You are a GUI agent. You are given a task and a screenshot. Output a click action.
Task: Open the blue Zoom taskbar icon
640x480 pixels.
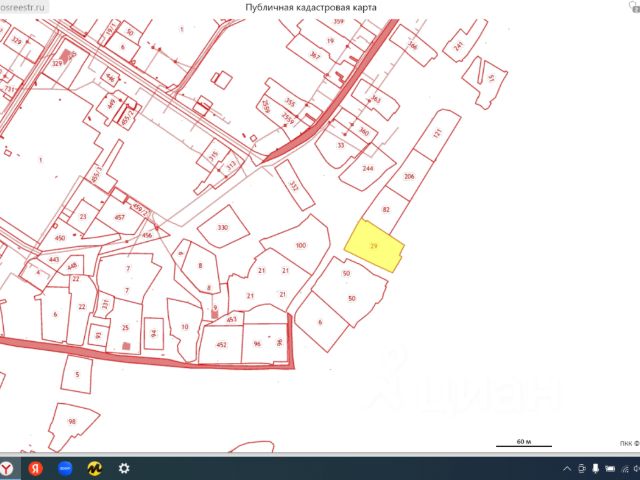65,469
